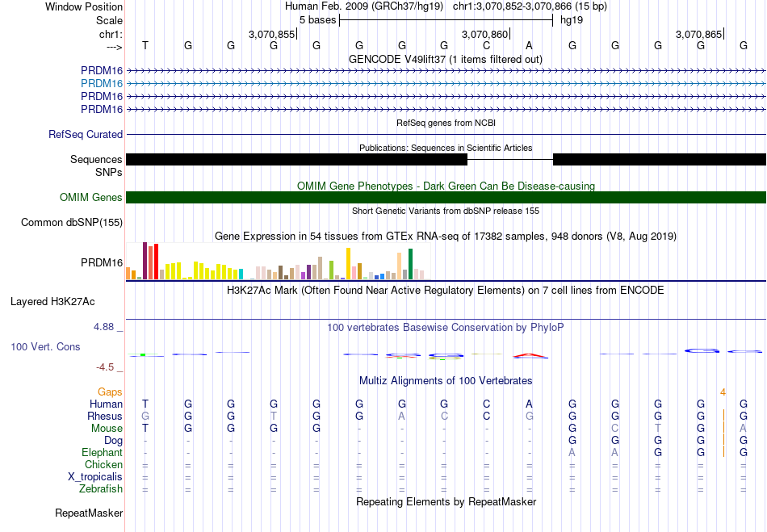Click the orange '4' gap marker
Screen dimensions: 767x532
(x=723, y=392)
